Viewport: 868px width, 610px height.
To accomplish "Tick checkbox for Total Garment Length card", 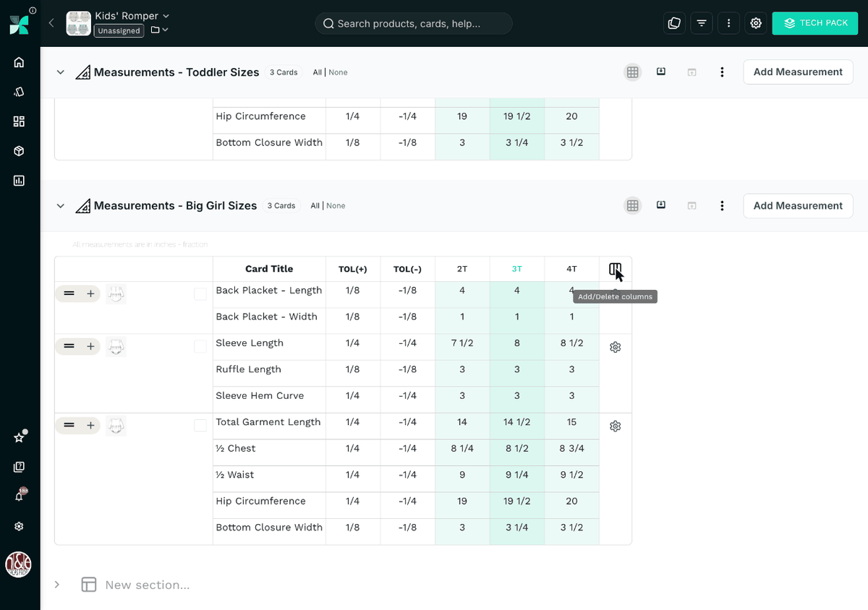I will click(200, 426).
